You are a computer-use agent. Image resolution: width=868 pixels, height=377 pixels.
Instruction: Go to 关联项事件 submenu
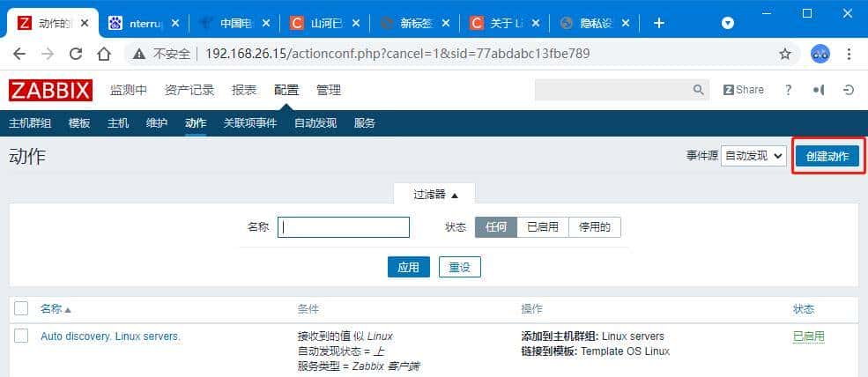click(x=250, y=123)
